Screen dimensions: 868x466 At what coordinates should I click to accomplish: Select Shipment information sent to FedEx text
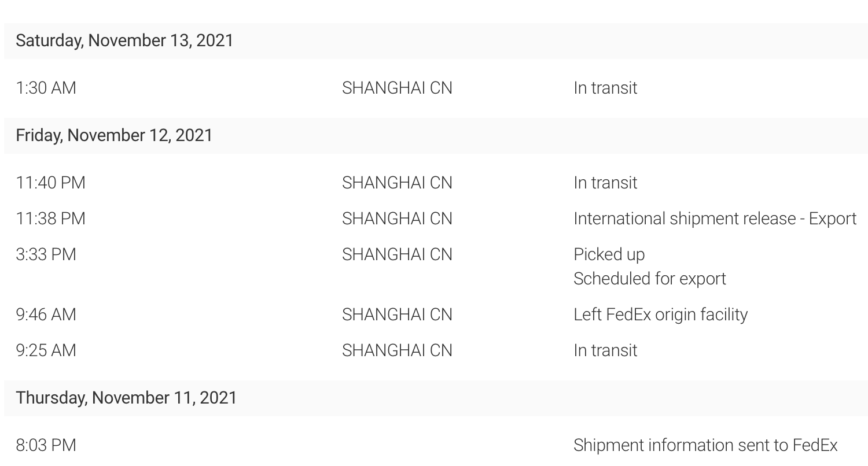705,445
